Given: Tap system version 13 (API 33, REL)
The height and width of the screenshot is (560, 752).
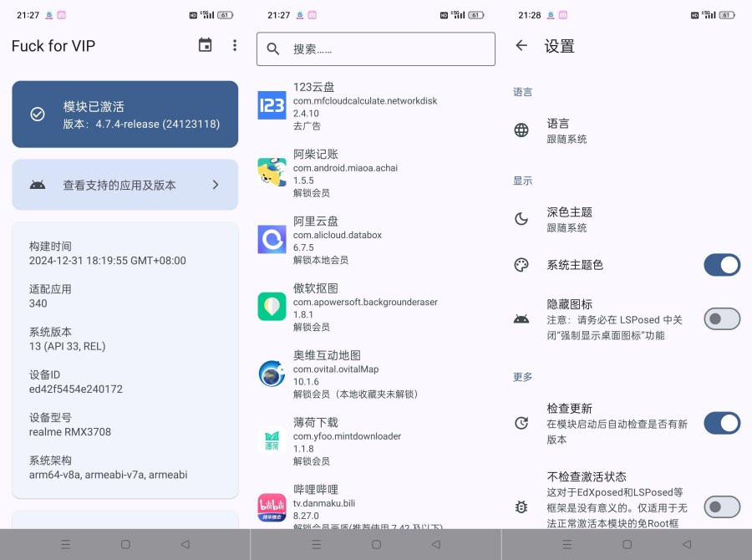Looking at the screenshot, I should pyautogui.click(x=67, y=347).
